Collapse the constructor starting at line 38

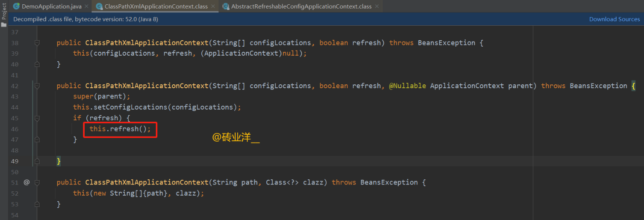pos(37,43)
